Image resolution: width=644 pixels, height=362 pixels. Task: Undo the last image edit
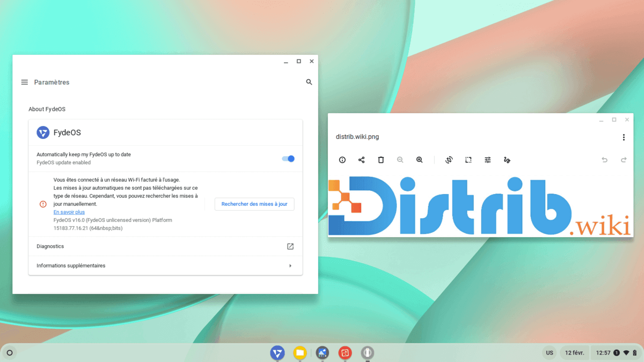coord(604,160)
